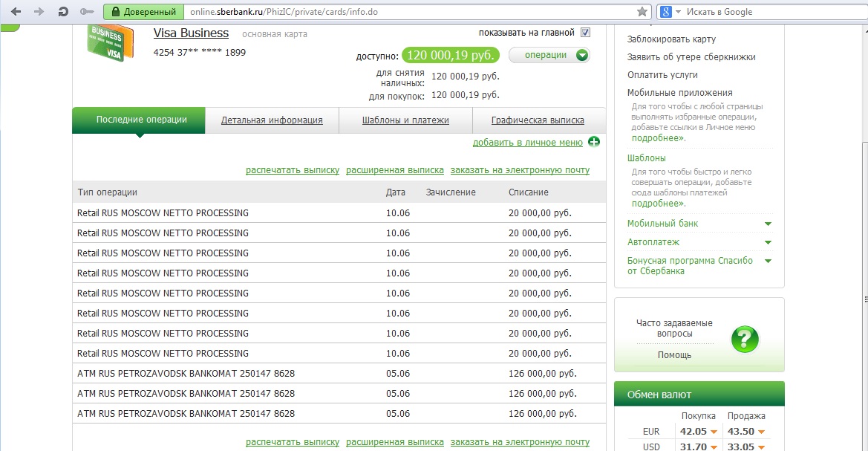Click the EUR buy rate orange arrow
Viewport: 868px width, 451px height.
pos(714,432)
